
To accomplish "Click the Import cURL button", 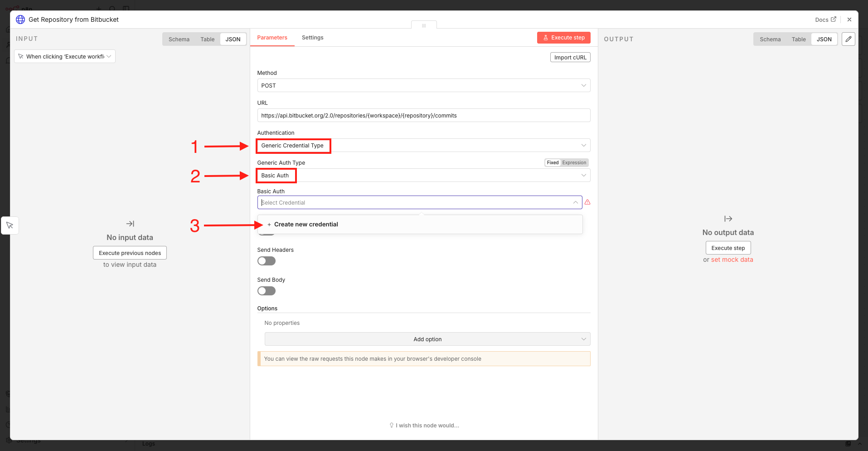I will point(570,58).
